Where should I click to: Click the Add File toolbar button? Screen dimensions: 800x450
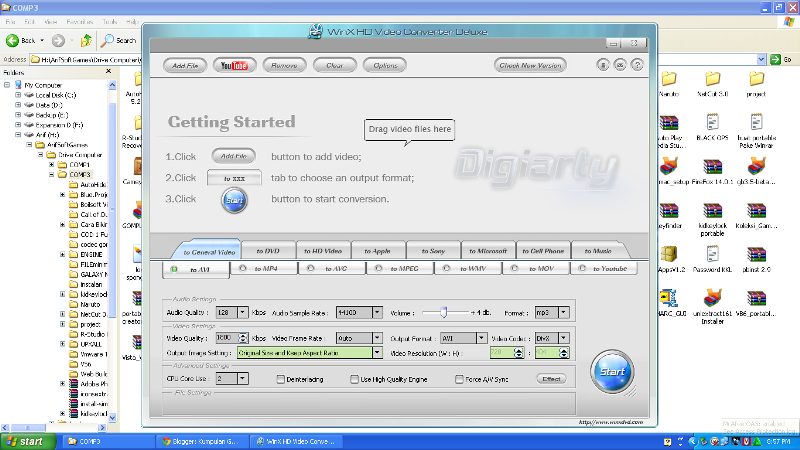185,65
